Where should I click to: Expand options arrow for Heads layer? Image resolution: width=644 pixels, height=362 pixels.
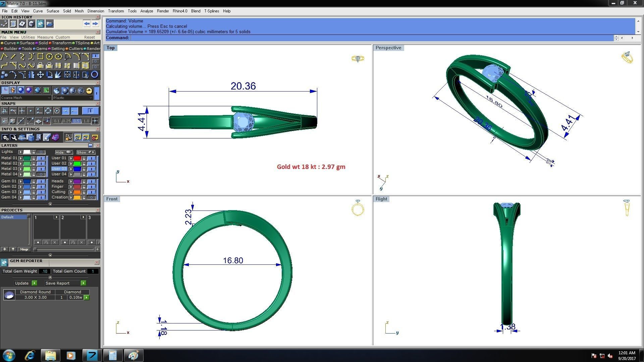[x=71, y=181]
